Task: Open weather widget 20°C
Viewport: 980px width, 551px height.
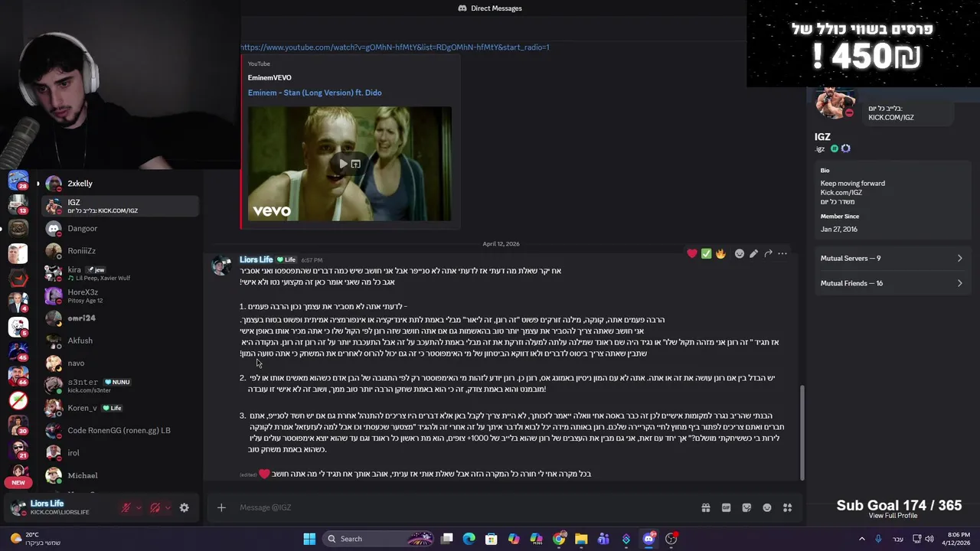Action: (x=35, y=539)
